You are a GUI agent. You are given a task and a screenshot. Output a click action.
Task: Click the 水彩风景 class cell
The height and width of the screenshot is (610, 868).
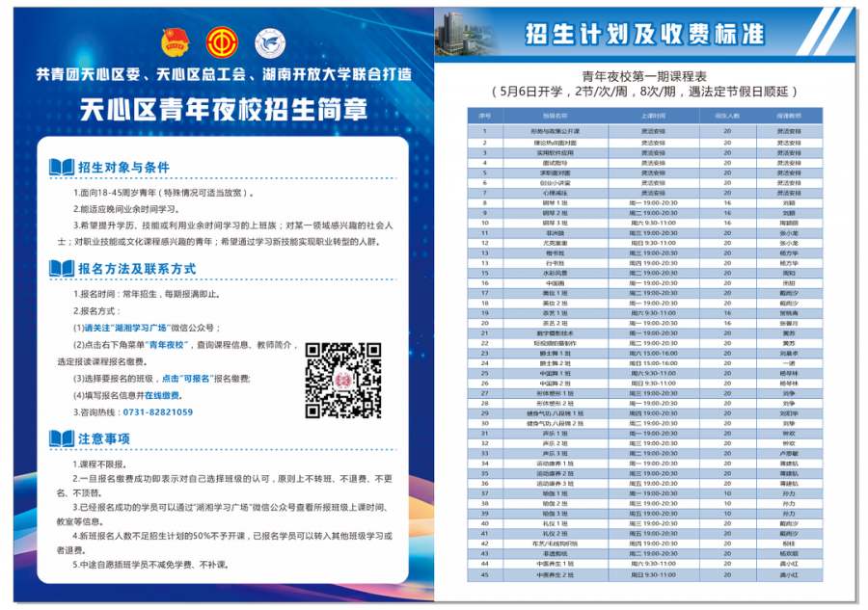coord(556,274)
